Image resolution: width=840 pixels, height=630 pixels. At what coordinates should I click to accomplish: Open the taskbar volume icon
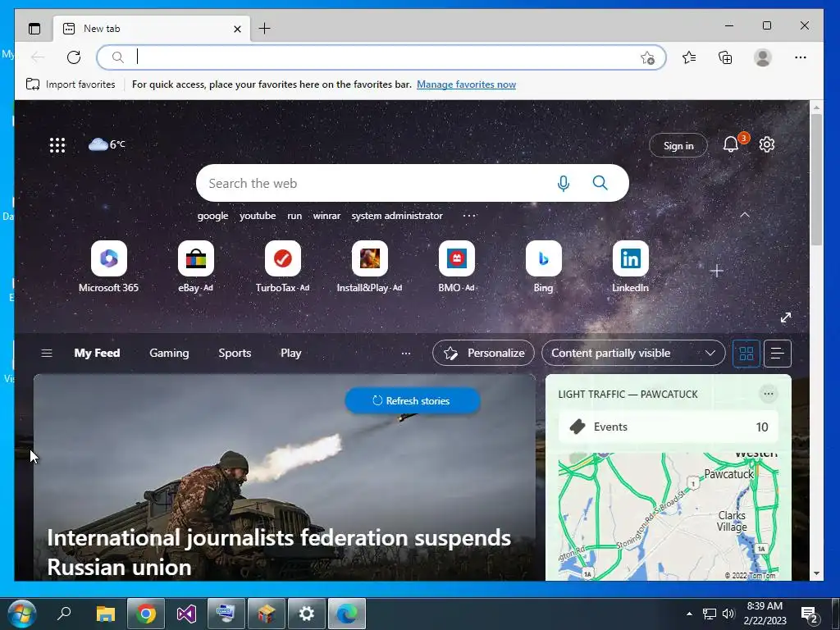coord(728,614)
